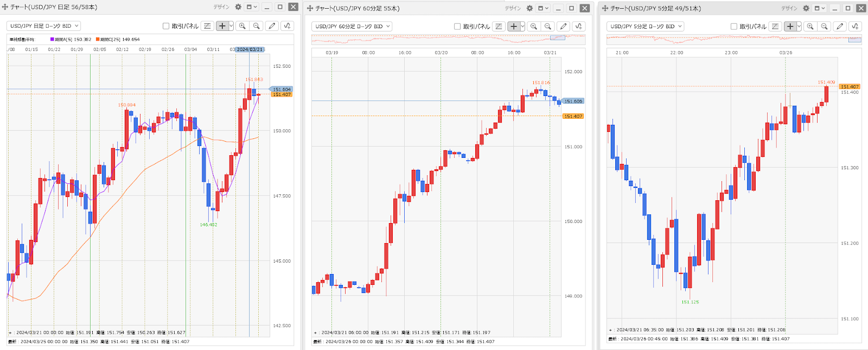Tick the 取引パネル checkbox in the 60-minute chart
Viewport: 868px width, 350px height.
click(x=457, y=27)
